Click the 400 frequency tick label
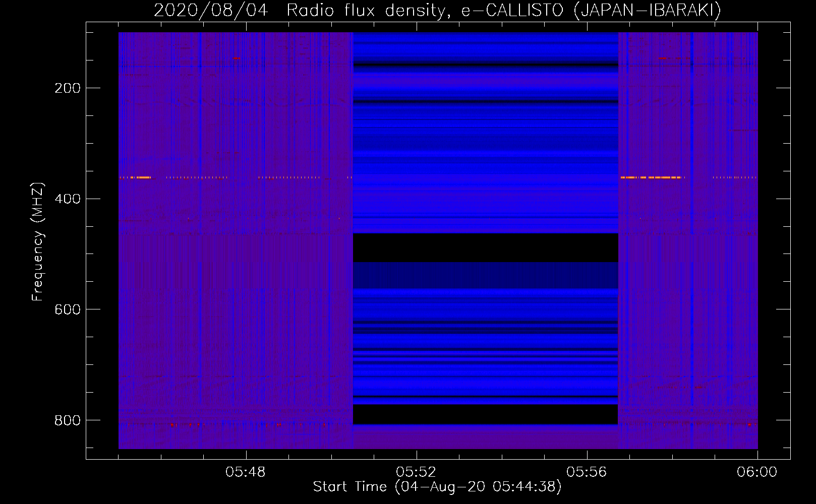Image resolution: width=816 pixels, height=504 pixels. pyautogui.click(x=68, y=199)
